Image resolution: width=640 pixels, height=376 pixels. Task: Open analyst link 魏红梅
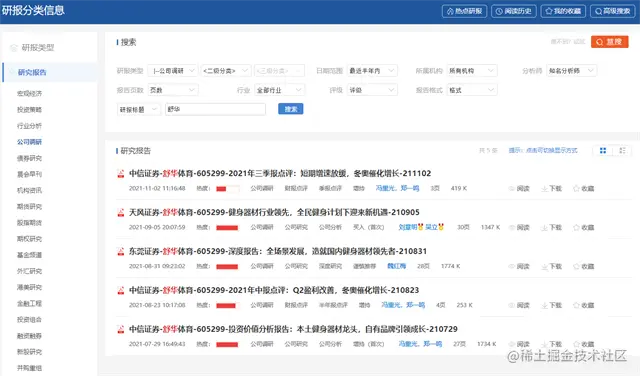pos(397,266)
